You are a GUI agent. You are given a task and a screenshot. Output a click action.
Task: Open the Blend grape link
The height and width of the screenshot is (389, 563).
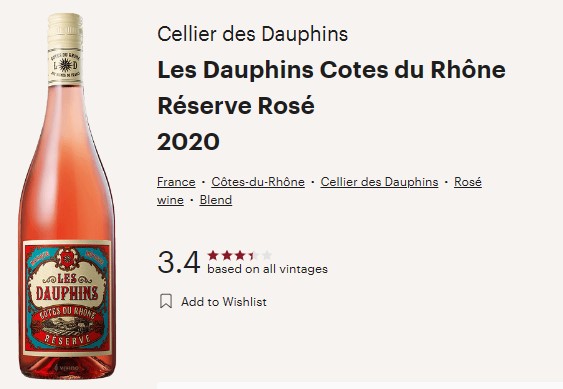(216, 200)
